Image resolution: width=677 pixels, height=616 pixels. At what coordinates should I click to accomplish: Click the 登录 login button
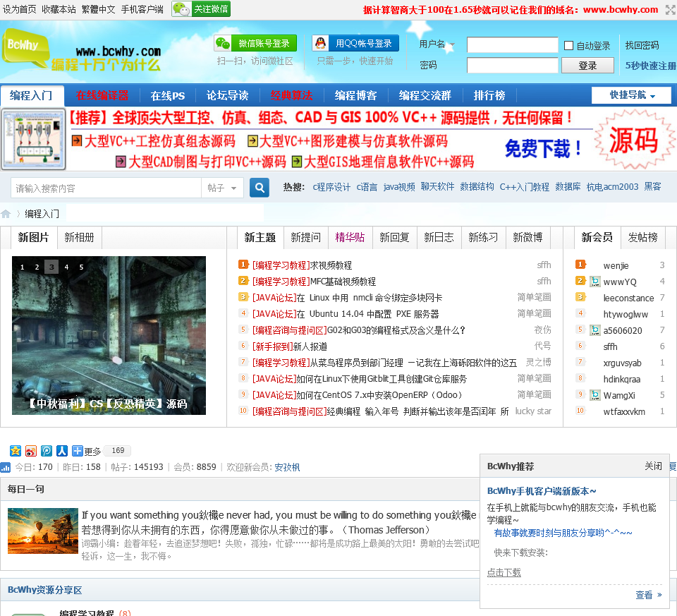point(587,66)
